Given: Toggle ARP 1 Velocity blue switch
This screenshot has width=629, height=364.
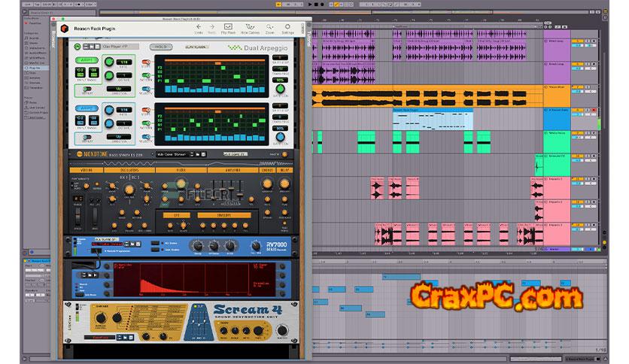Looking at the screenshot, I should pyautogui.click(x=147, y=89).
